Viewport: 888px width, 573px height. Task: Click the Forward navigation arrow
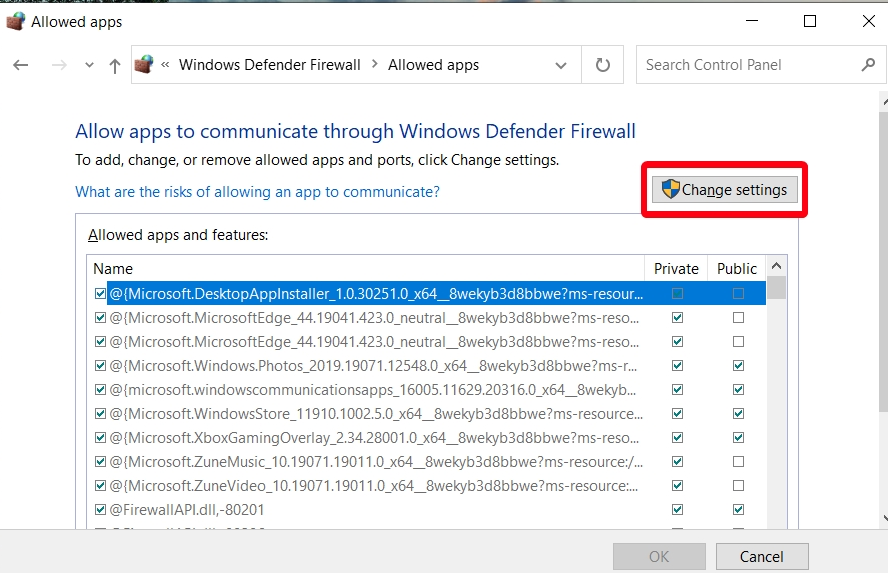pyautogui.click(x=59, y=65)
